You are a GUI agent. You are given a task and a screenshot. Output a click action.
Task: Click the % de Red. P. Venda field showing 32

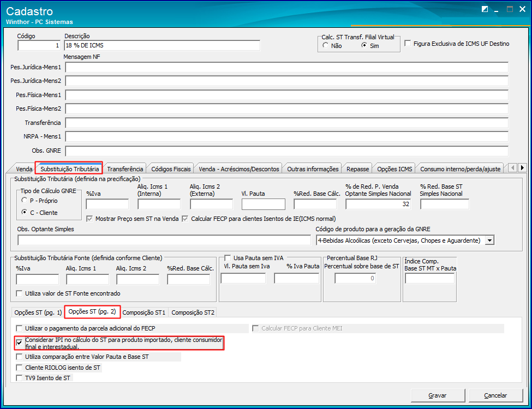(378, 204)
